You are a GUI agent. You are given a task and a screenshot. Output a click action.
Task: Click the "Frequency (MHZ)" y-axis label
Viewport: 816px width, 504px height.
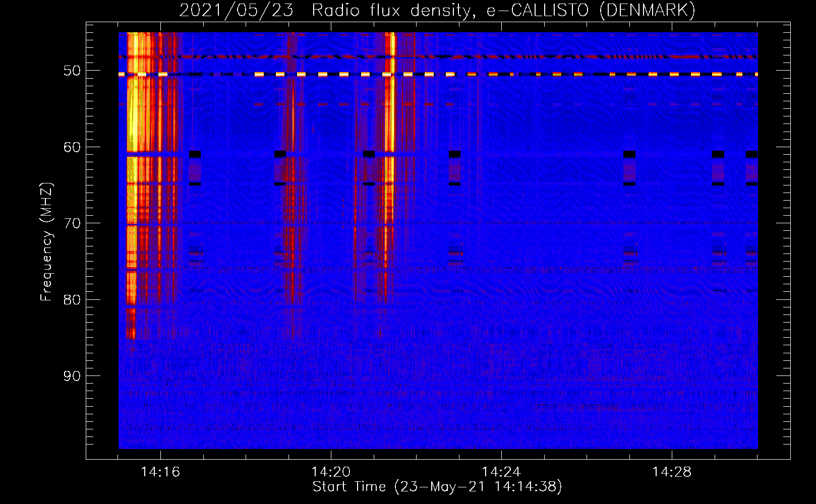[x=46, y=242]
